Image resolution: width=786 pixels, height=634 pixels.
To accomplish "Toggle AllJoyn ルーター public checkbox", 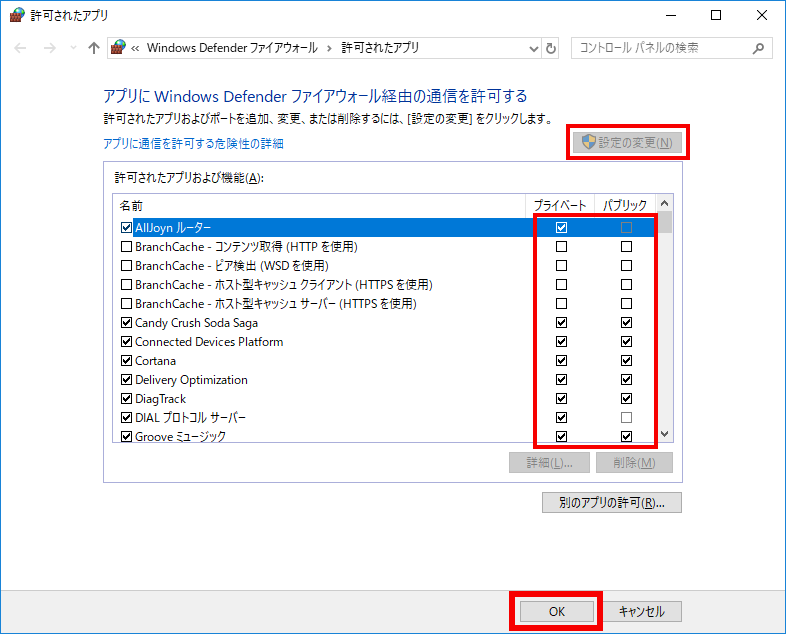I will 626,228.
